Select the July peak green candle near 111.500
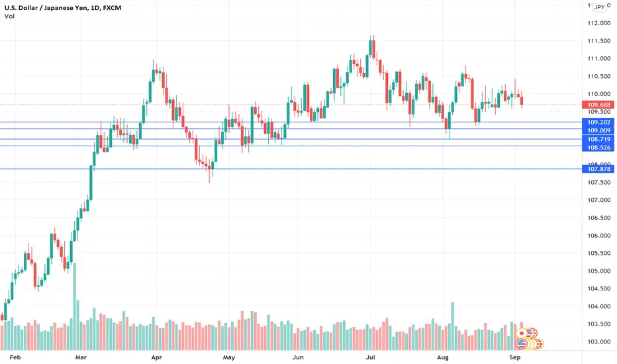This screenshot has height=364, width=617. coord(371,48)
